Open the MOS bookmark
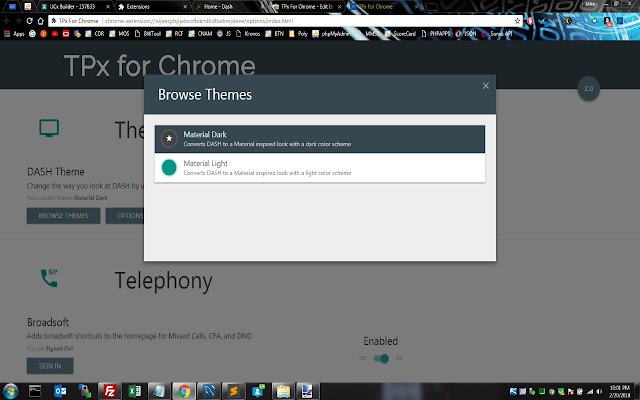Image resolution: width=640 pixels, height=400 pixels. [x=119, y=34]
